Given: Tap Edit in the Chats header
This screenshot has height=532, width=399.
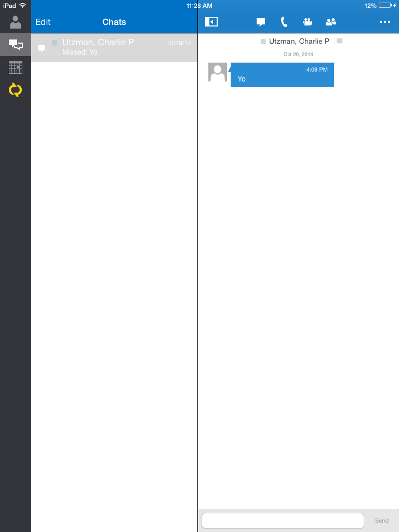Looking at the screenshot, I should click(43, 22).
